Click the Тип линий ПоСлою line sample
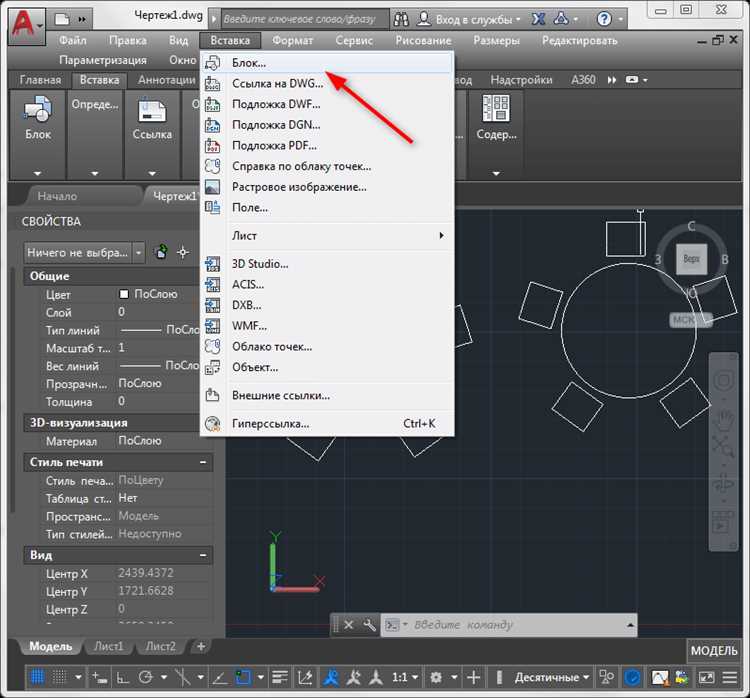Viewport: 750px width, 698px height. 140,331
